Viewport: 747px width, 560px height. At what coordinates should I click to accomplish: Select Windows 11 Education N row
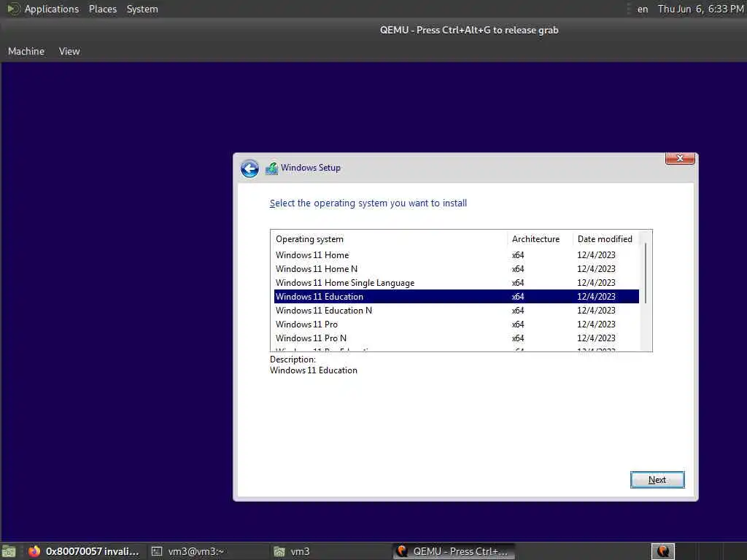(457, 310)
